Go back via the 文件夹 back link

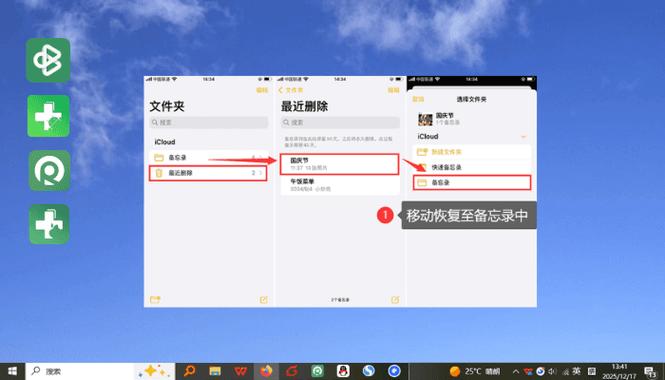pos(291,90)
